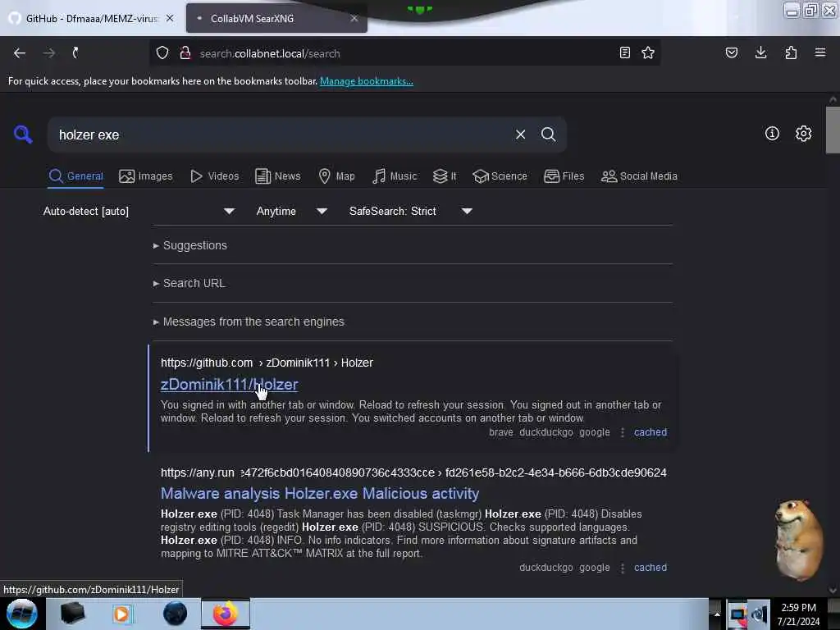Open Malware analysis Holzer.exe result
Image resolution: width=840 pixels, height=630 pixels.
tap(320, 493)
